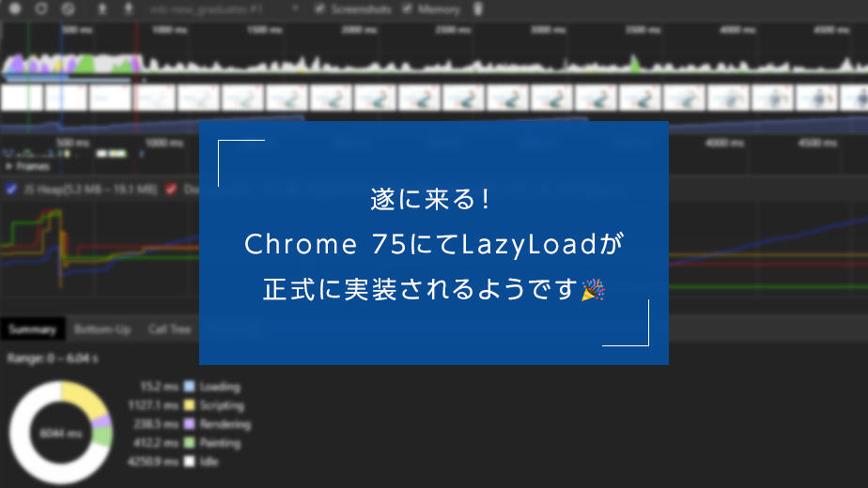
Task: Toggle the Screenshots checkbox
Action: (319, 8)
